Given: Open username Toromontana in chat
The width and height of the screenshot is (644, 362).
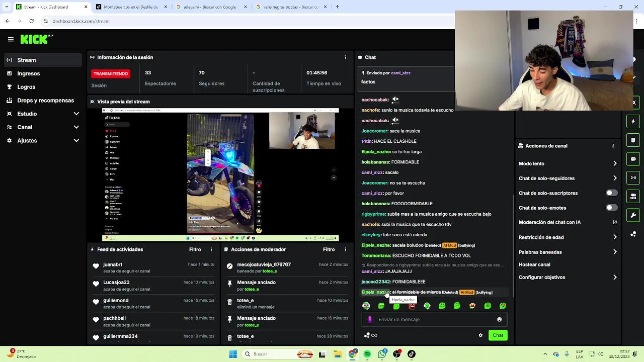Looking at the screenshot, I should (376, 256).
